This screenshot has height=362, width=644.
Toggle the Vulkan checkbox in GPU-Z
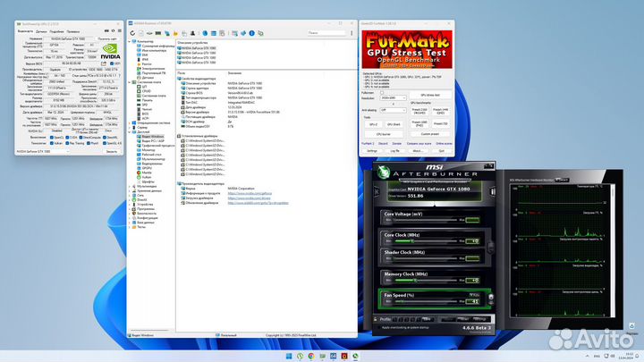click(52, 143)
